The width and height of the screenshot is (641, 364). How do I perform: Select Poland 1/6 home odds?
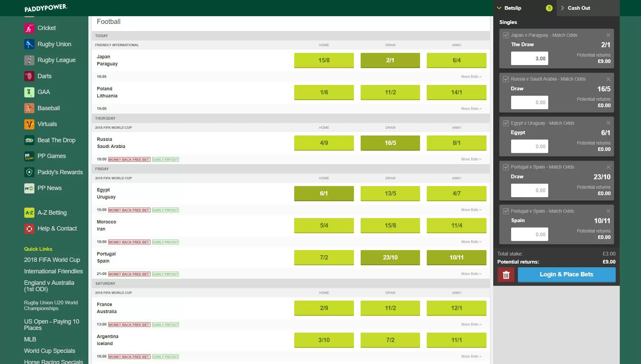324,92
